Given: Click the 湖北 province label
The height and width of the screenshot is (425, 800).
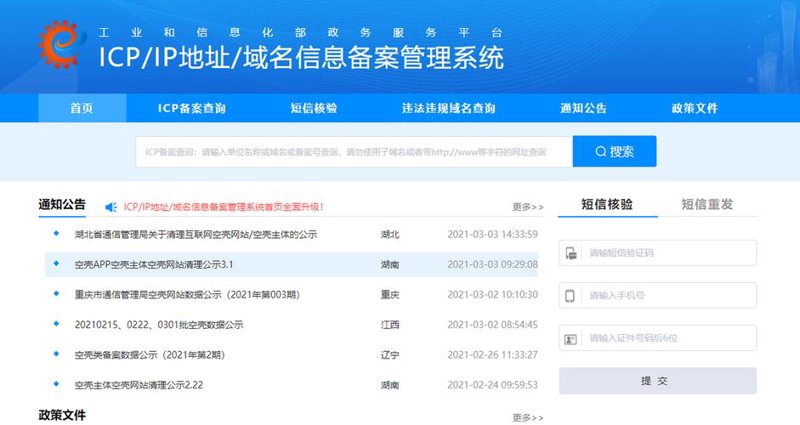Looking at the screenshot, I should click(x=390, y=235).
